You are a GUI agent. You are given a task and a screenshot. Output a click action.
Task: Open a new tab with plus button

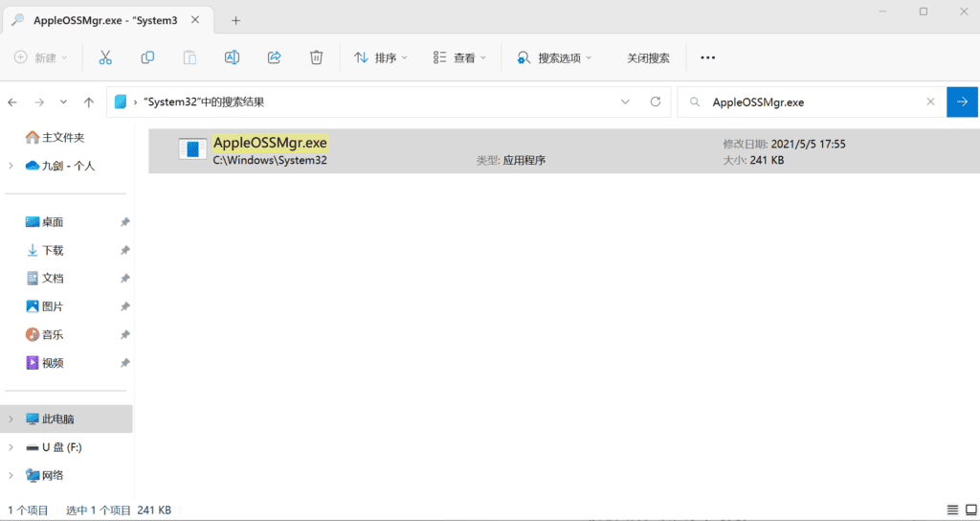[x=235, y=20]
